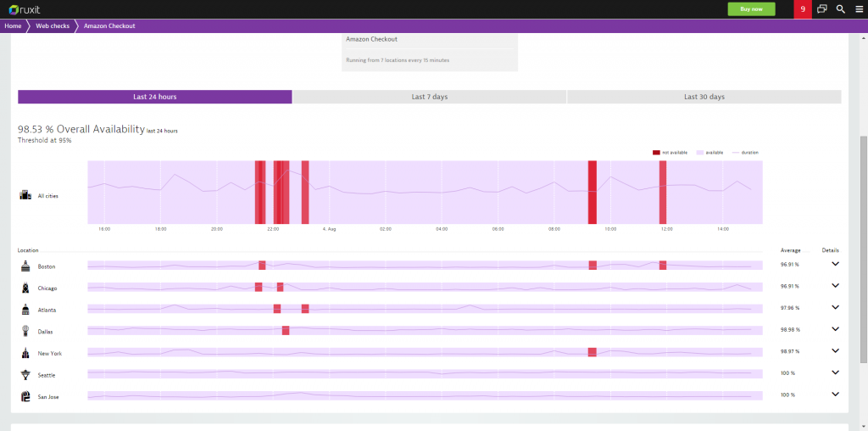Image resolution: width=868 pixels, height=431 pixels.
Task: Click the outage bar near 12:00 in All cities chart
Action: (663, 193)
